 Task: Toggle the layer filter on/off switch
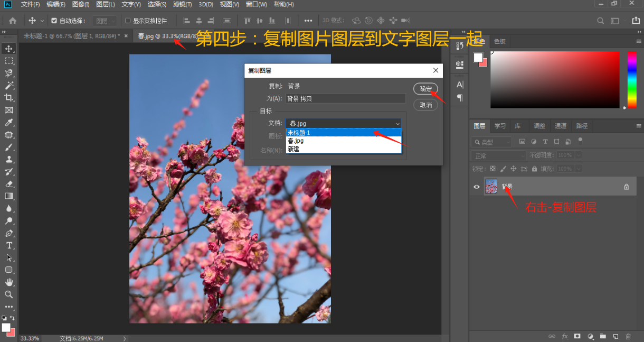pos(580,141)
